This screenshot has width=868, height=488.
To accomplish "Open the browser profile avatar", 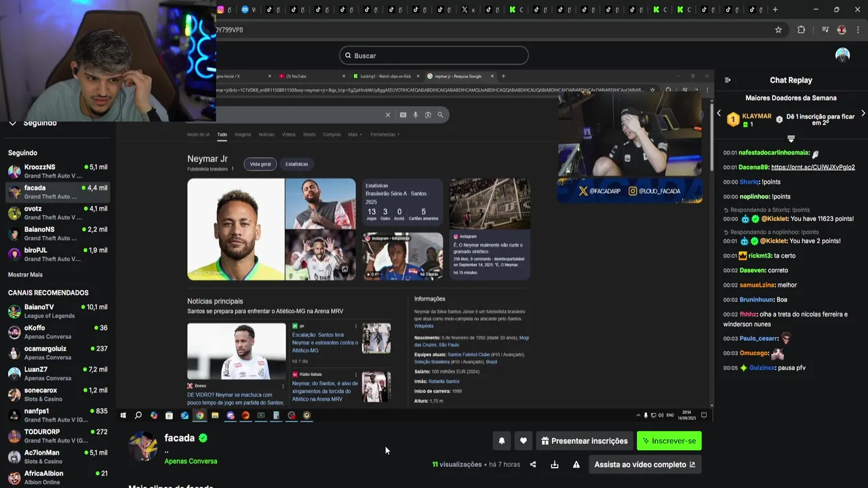I will pos(842,30).
